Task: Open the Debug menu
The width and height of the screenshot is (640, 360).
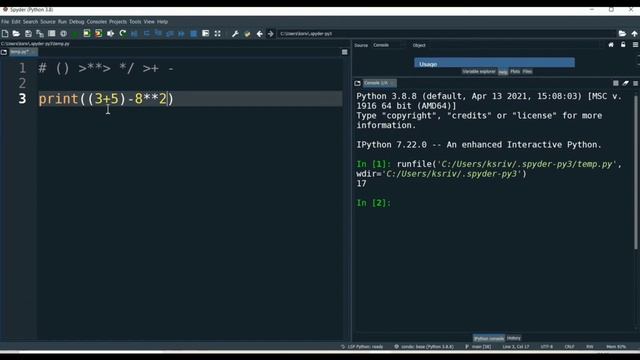Action: pos(76,22)
